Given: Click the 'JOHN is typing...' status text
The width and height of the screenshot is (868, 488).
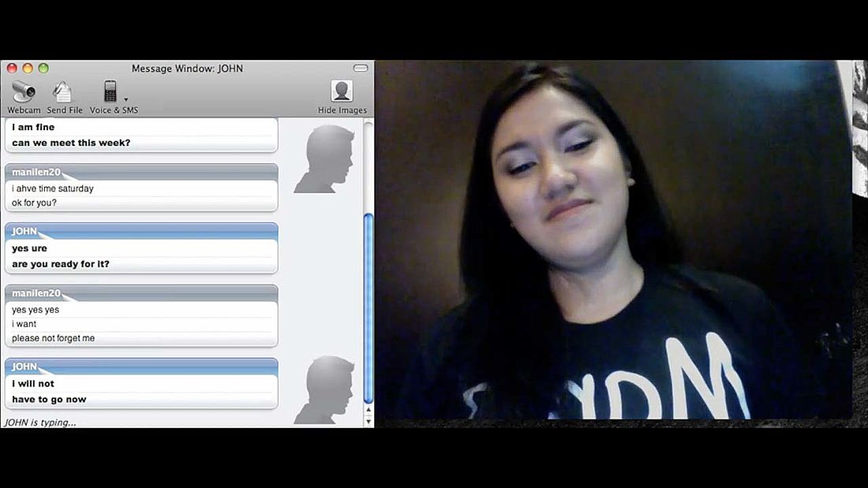Looking at the screenshot, I should [x=40, y=423].
